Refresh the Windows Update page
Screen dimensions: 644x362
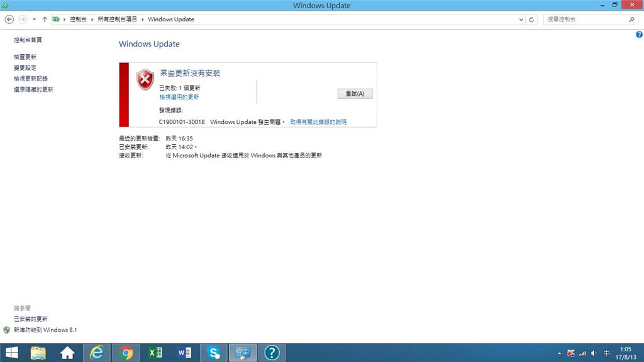(531, 20)
